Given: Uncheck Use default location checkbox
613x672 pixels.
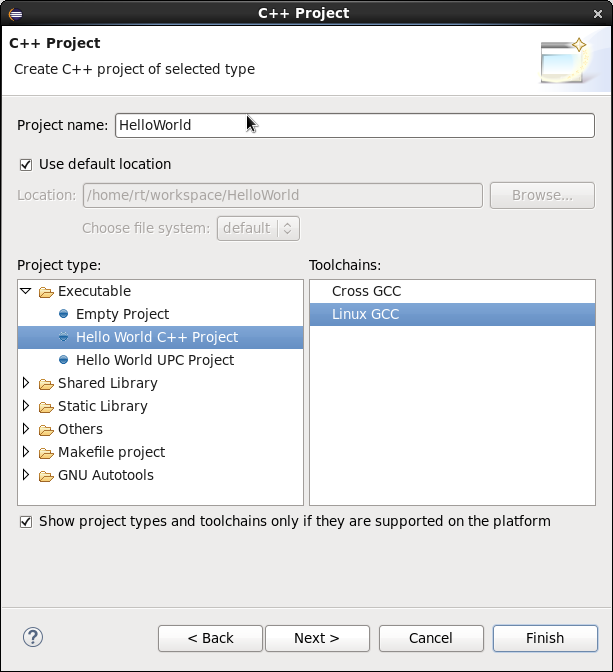Looking at the screenshot, I should pyautogui.click(x=26, y=164).
